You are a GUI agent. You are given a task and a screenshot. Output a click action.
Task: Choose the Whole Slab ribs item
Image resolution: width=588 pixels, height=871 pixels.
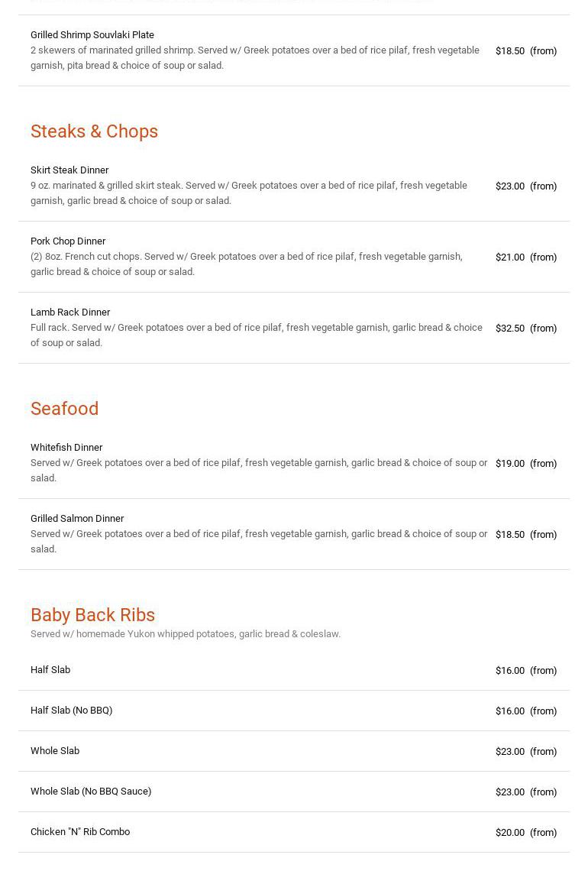click(x=55, y=751)
